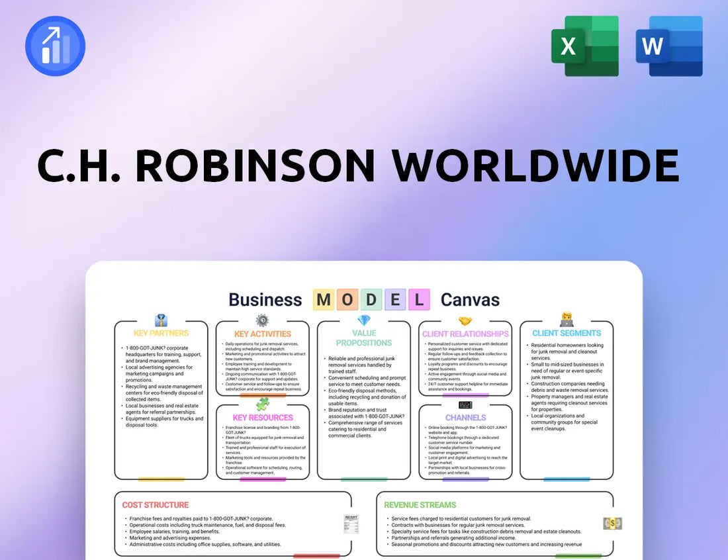Click the word Business in canvas title
Viewport: 728px width, 560px height.
[x=265, y=300]
